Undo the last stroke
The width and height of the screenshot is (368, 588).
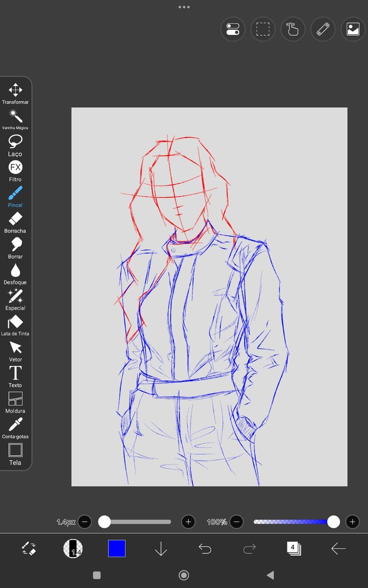point(205,549)
